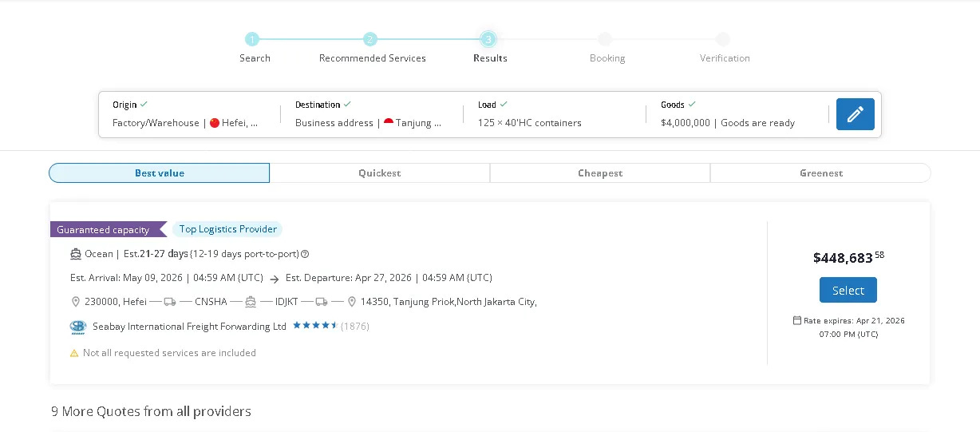This screenshot has height=432, width=980.
Task: Click the truck icon between Hefei and CNSHA
Action: (169, 302)
